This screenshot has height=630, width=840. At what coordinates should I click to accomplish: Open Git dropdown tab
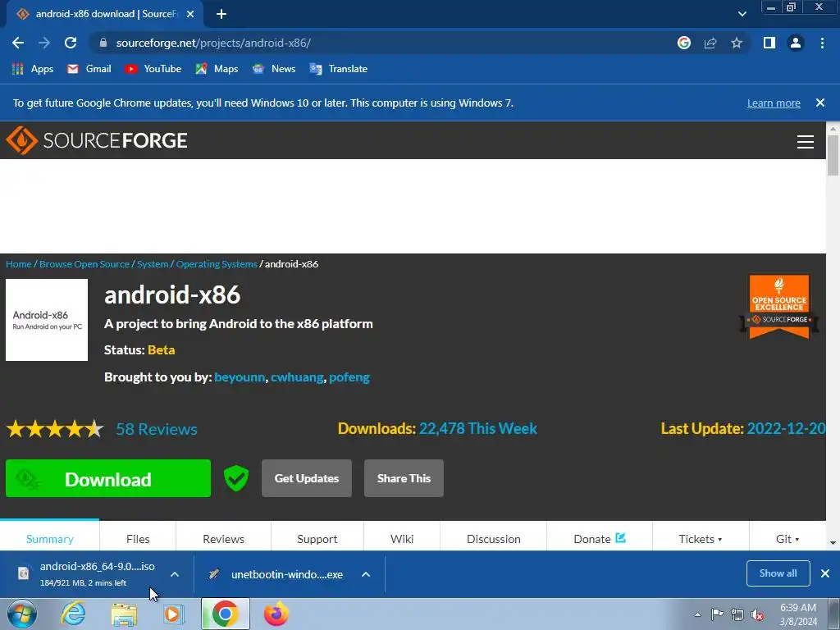[787, 538]
